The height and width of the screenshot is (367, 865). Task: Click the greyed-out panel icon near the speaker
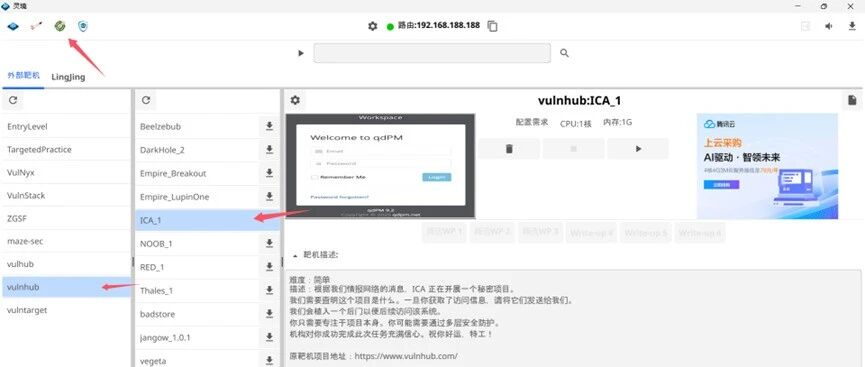805,26
